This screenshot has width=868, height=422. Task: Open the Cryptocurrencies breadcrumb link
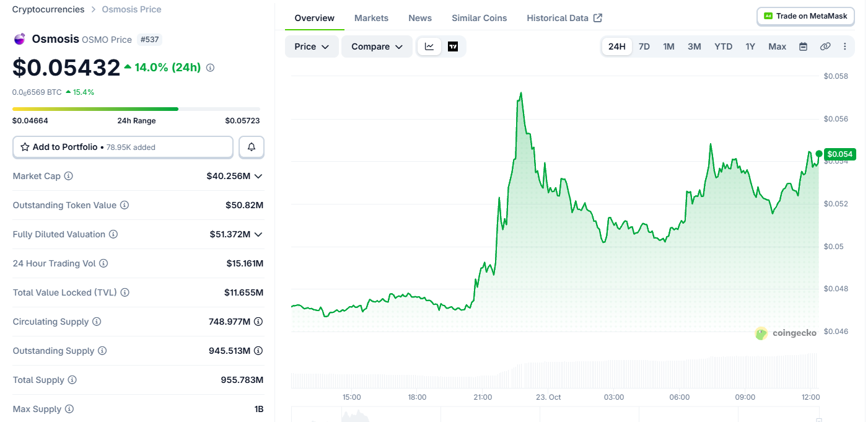click(x=48, y=9)
